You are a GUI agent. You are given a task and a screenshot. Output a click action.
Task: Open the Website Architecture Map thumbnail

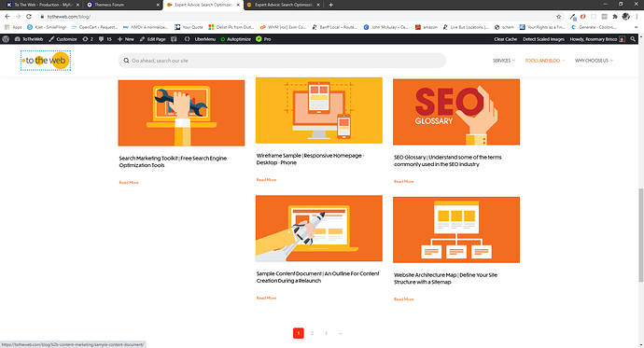(x=456, y=230)
